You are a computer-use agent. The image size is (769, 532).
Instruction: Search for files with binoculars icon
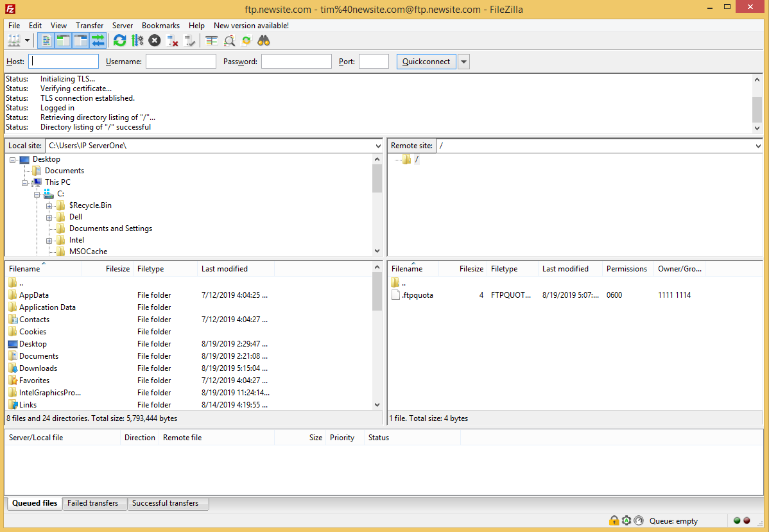(264, 40)
